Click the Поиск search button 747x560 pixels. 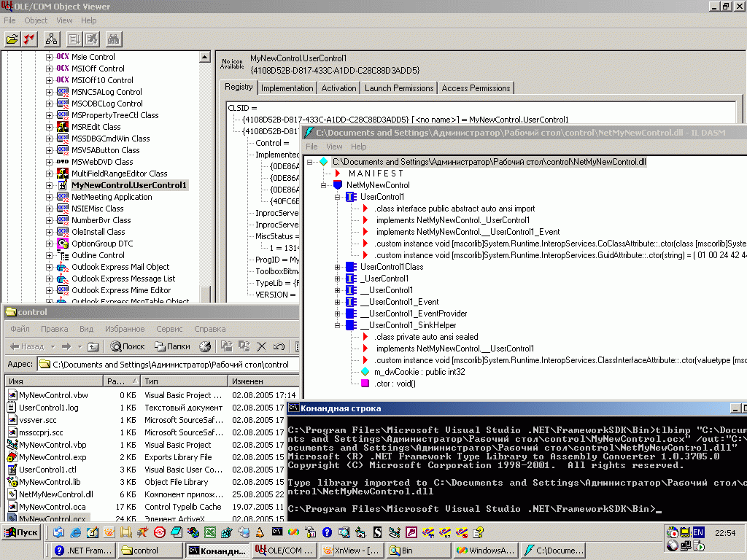pos(128,346)
